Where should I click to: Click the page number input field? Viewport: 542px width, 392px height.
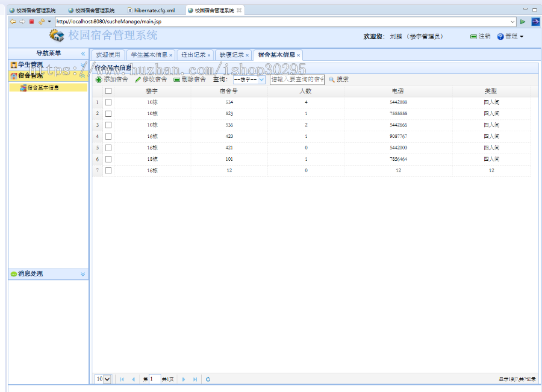[x=155, y=379]
